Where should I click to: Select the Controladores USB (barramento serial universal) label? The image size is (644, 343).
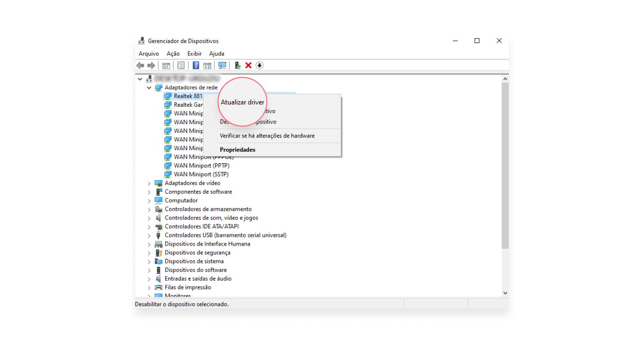coord(225,235)
